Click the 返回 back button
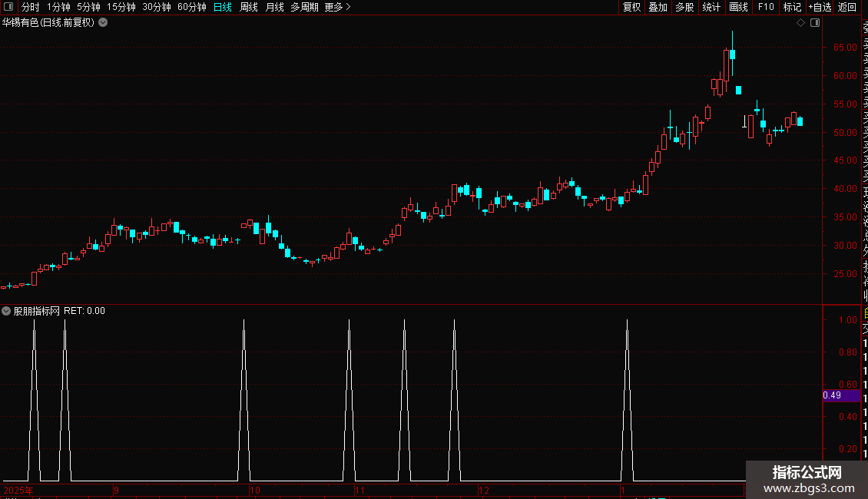This screenshot has height=499, width=868. tap(847, 7)
